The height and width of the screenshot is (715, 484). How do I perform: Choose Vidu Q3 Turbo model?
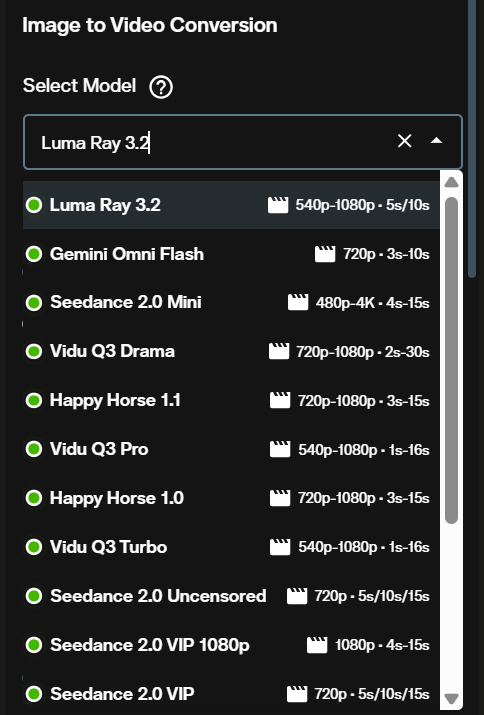coord(231,547)
